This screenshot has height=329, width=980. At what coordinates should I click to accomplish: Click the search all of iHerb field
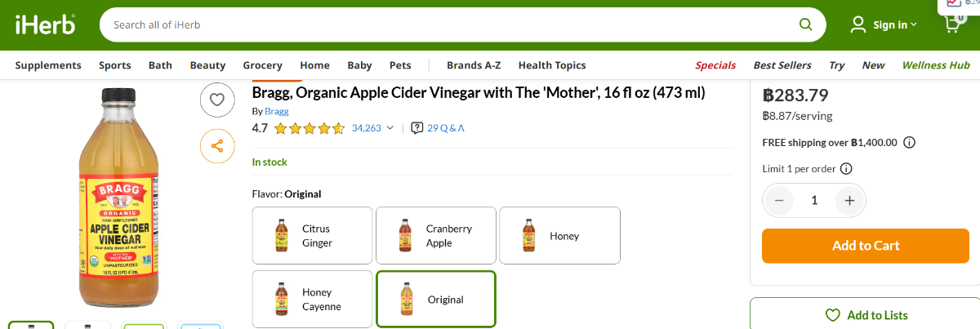[x=449, y=24]
